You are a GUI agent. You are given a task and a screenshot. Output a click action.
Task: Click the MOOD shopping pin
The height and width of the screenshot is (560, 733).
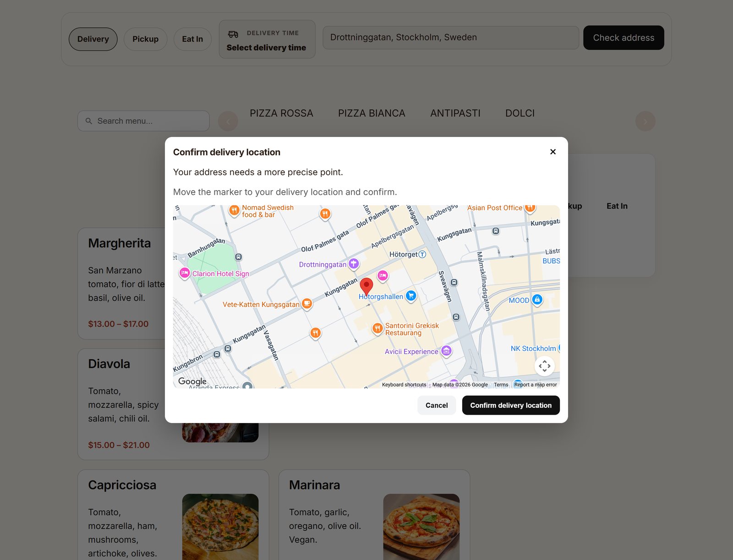537,300
